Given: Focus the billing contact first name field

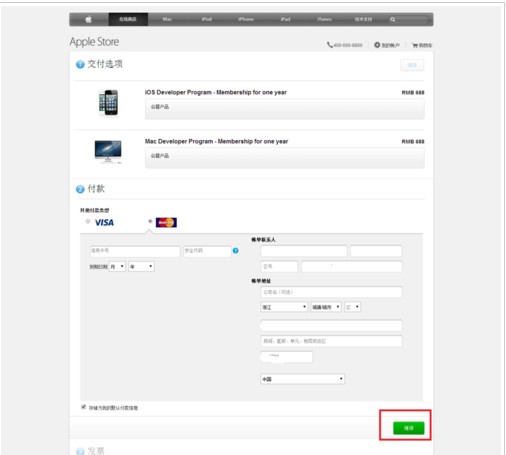Looking at the screenshot, I should [304, 251].
